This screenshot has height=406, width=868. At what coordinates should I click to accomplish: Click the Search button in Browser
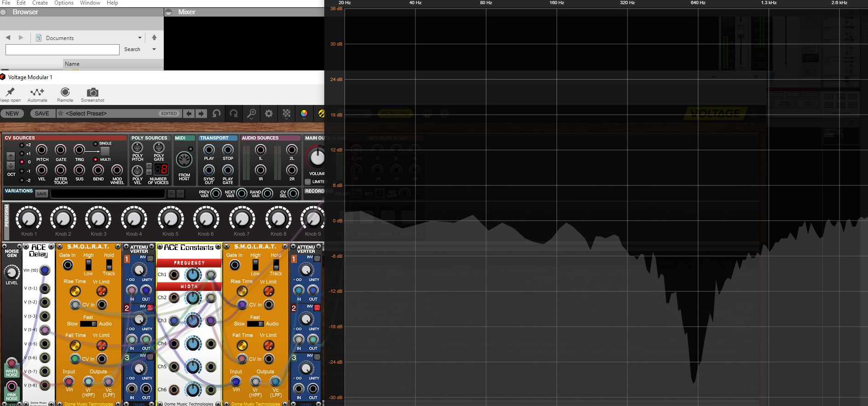coord(132,49)
